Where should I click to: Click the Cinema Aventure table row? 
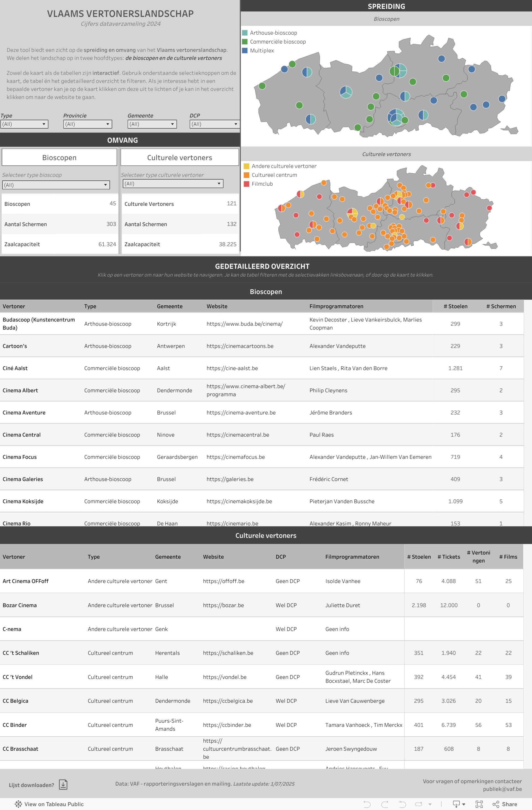24,413
